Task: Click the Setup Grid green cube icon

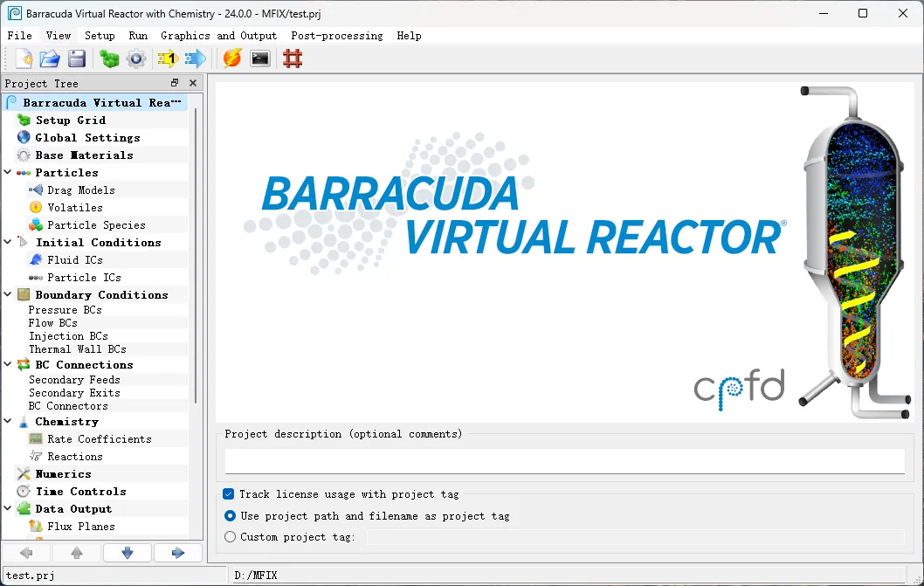Action: click(x=24, y=120)
